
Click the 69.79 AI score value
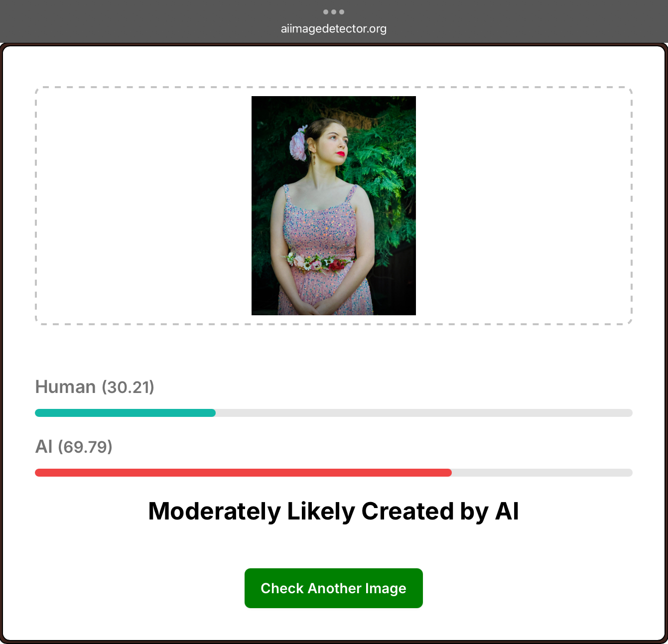[85, 447]
